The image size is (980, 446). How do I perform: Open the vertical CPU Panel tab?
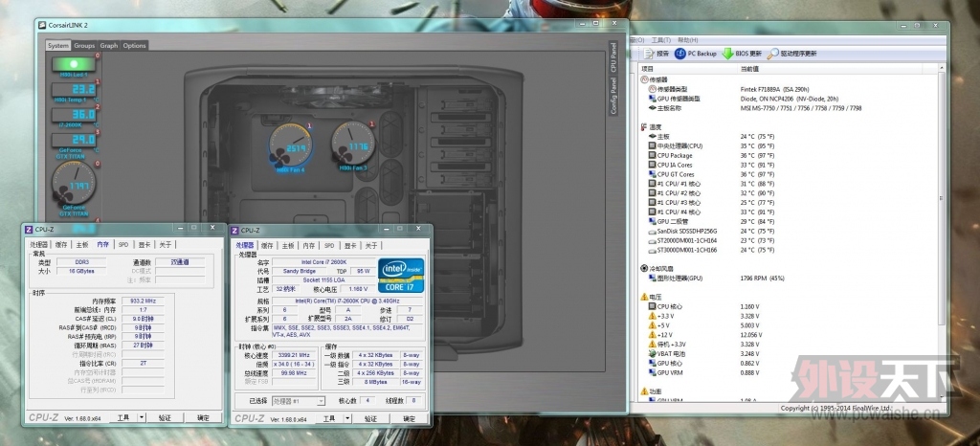coord(613,58)
